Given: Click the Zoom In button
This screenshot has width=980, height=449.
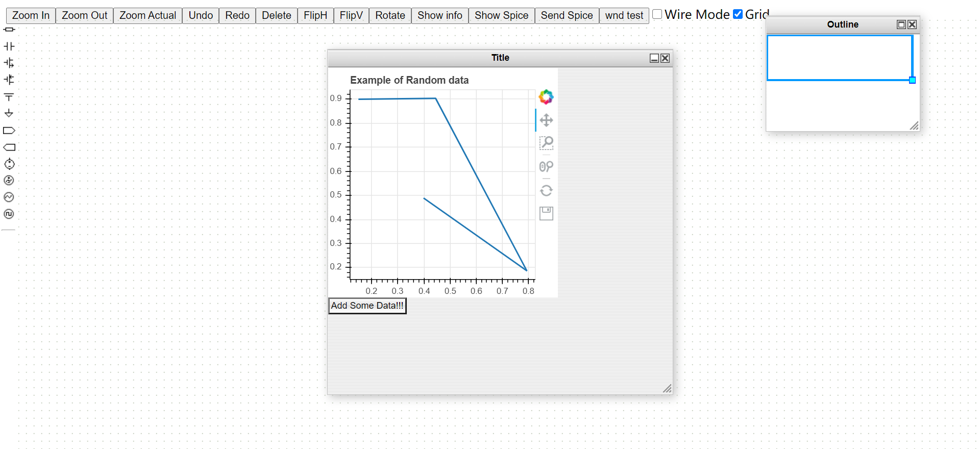Looking at the screenshot, I should click(31, 15).
